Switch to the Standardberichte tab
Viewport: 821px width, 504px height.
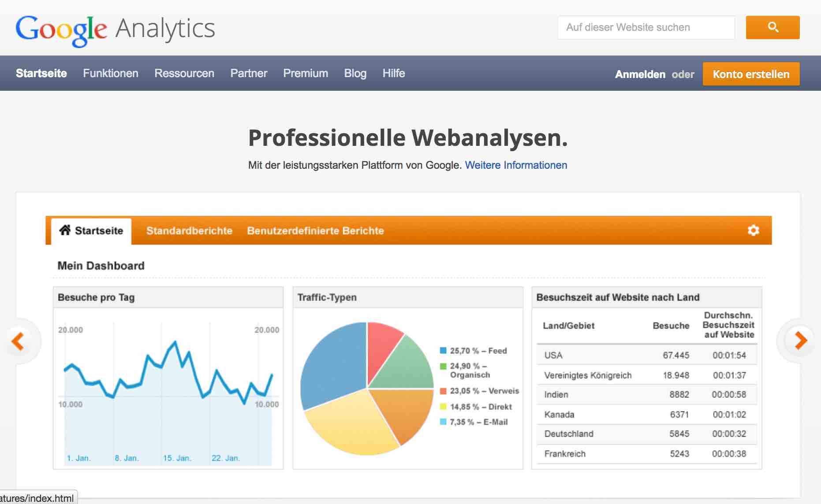(x=190, y=230)
